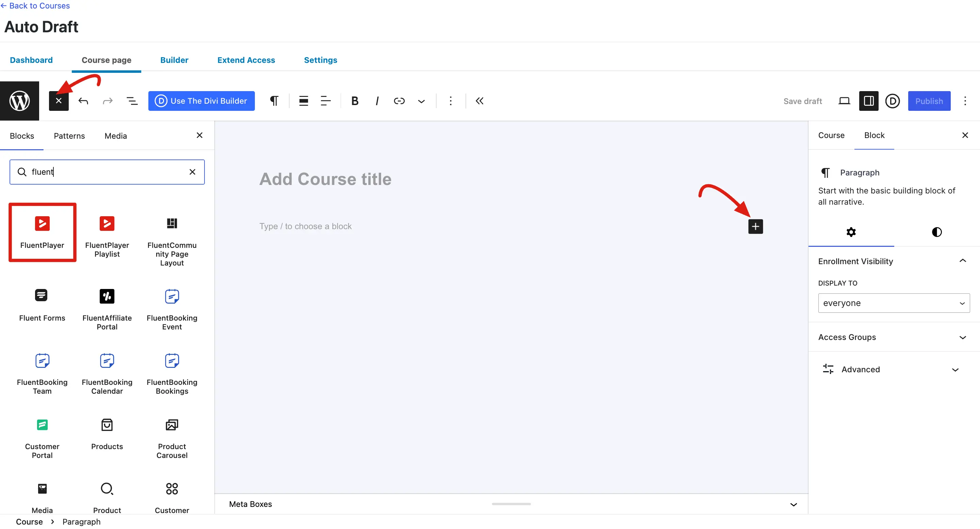
Task: Insert the FluentBooking Team block
Action: tap(42, 374)
